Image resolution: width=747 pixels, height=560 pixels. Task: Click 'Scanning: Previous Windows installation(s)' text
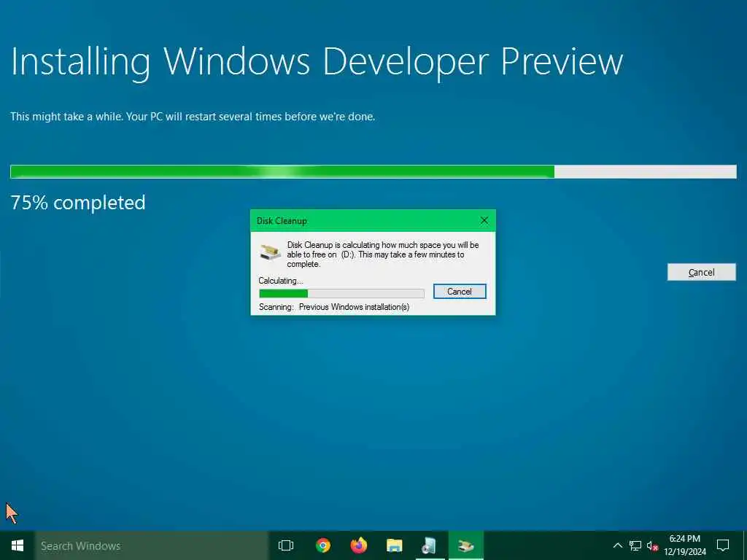[334, 307]
